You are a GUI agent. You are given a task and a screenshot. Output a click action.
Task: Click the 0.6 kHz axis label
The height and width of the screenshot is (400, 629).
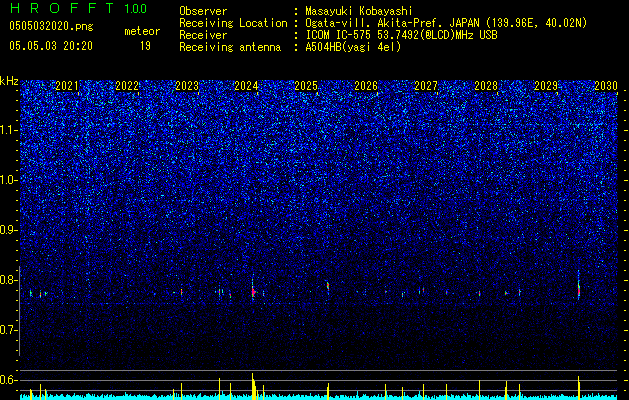click(x=9, y=380)
